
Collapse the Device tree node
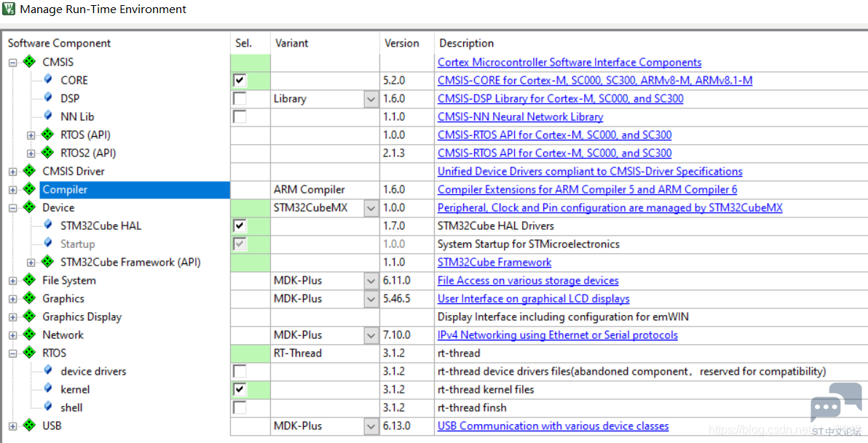click(x=12, y=208)
